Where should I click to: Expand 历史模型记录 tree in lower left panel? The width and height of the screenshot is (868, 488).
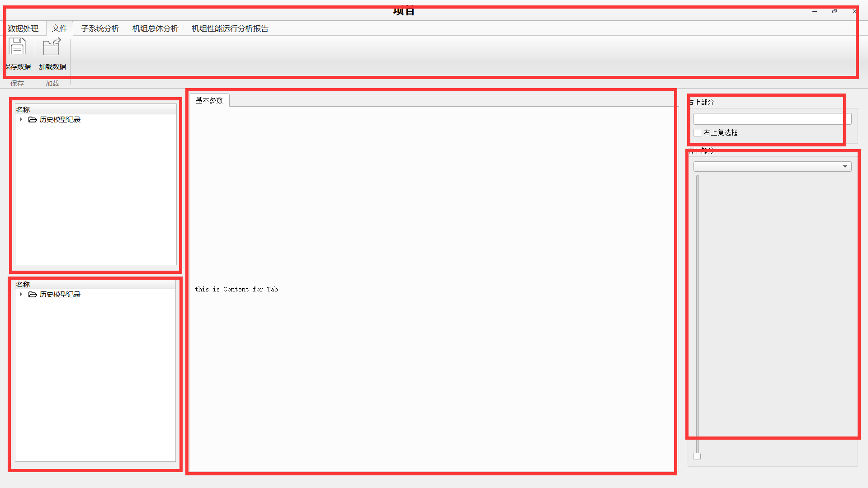pos(21,294)
